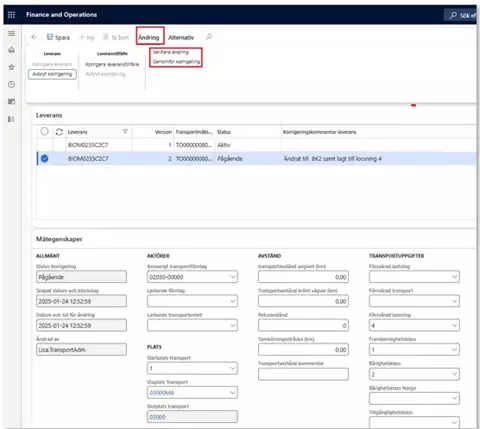Go to Home in the sidebar

coord(11,50)
